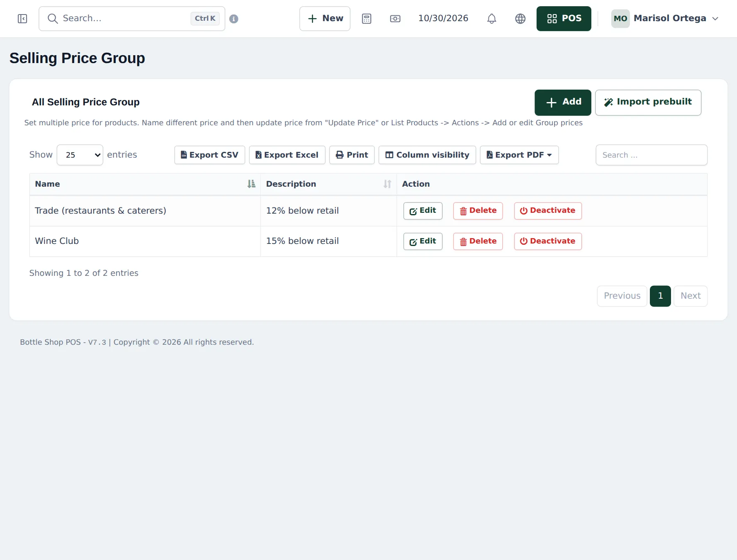The height and width of the screenshot is (560, 737).
Task: Open the POS screen
Action: [564, 19]
